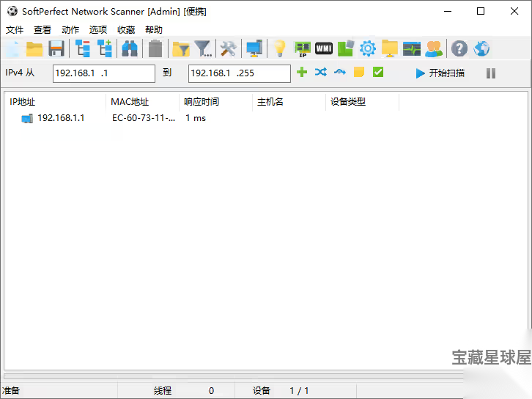Screen dimensions: 532x399
Task: Click the blue shuffle arrows icon
Action: (321, 73)
